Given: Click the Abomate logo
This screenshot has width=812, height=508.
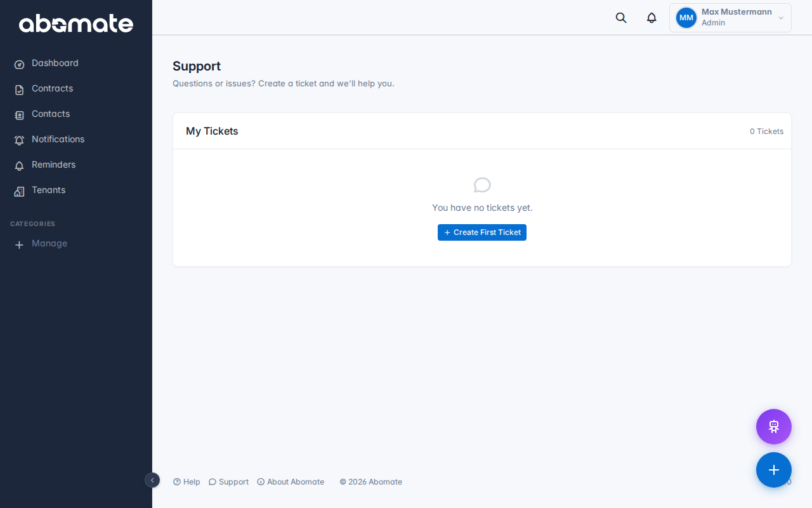Looking at the screenshot, I should click(76, 24).
